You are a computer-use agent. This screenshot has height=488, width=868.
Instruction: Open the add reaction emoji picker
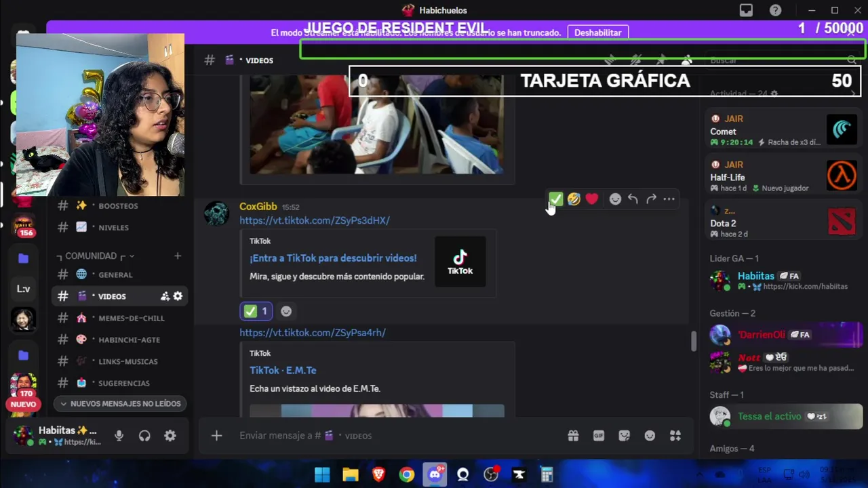point(615,199)
